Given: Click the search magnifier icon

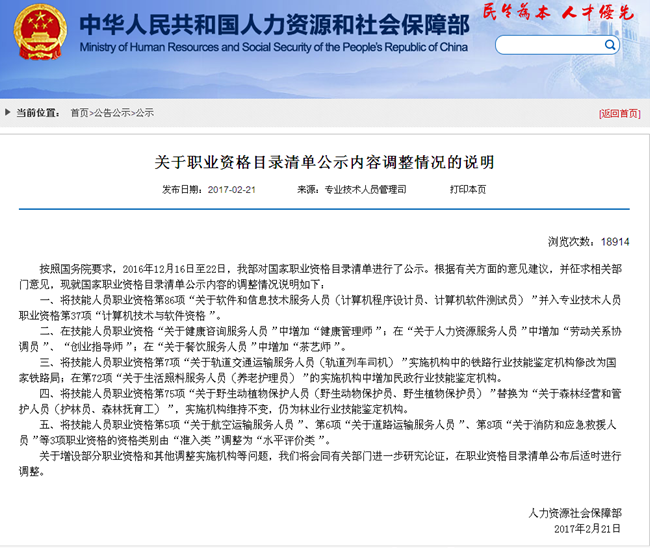Looking at the screenshot, I should pos(610,45).
